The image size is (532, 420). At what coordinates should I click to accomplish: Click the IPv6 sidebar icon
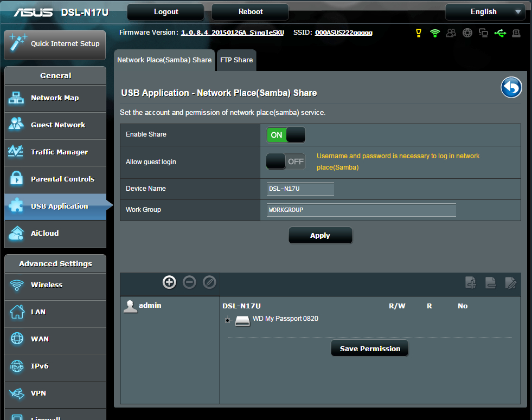click(x=17, y=366)
